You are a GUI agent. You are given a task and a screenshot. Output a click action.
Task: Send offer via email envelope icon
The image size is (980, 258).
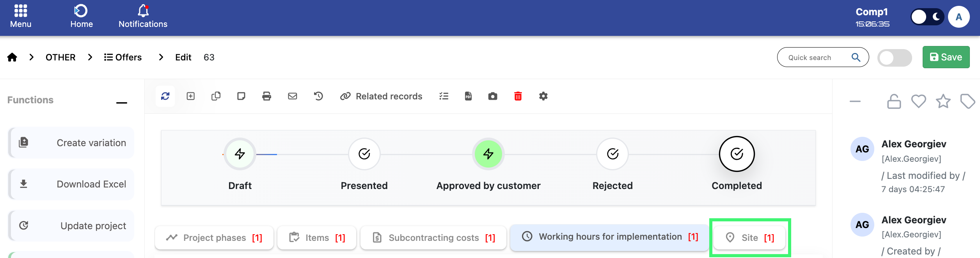tap(292, 96)
